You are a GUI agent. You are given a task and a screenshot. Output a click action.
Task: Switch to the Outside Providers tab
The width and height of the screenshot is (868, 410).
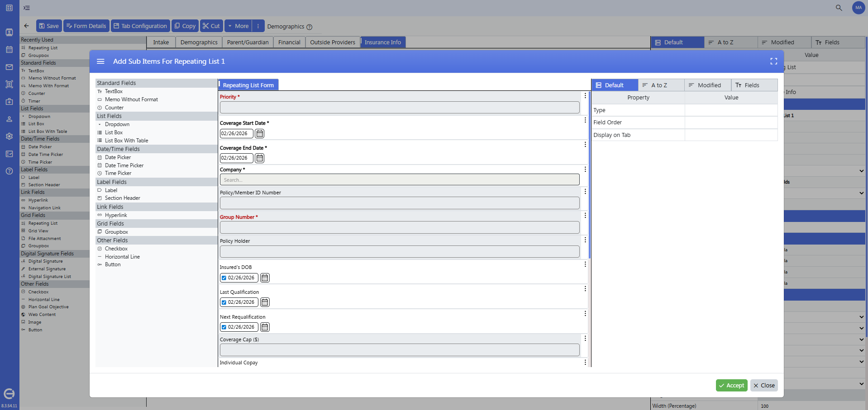(x=333, y=42)
